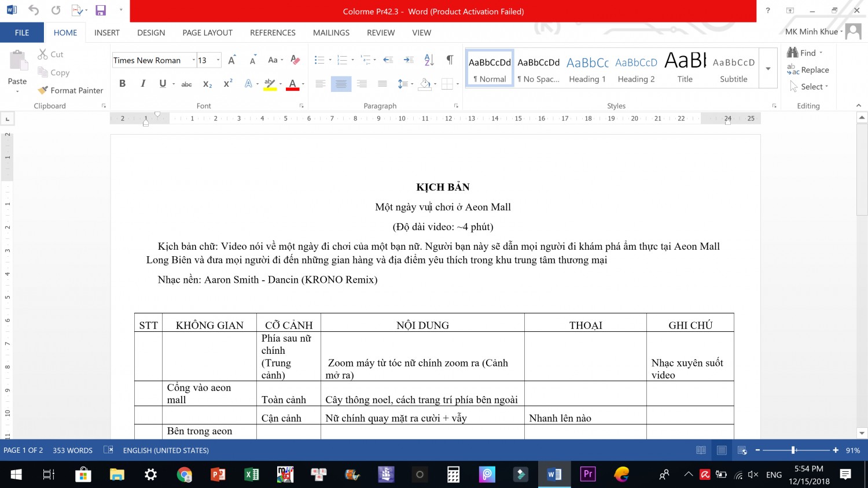Apply the Heading 1 style
This screenshot has width=868, height=488.
tap(587, 68)
